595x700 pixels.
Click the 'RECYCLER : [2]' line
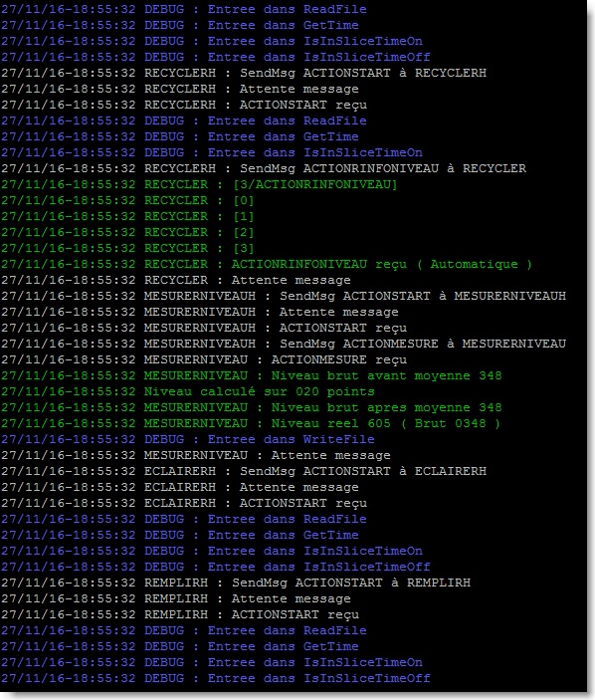[x=127, y=233]
